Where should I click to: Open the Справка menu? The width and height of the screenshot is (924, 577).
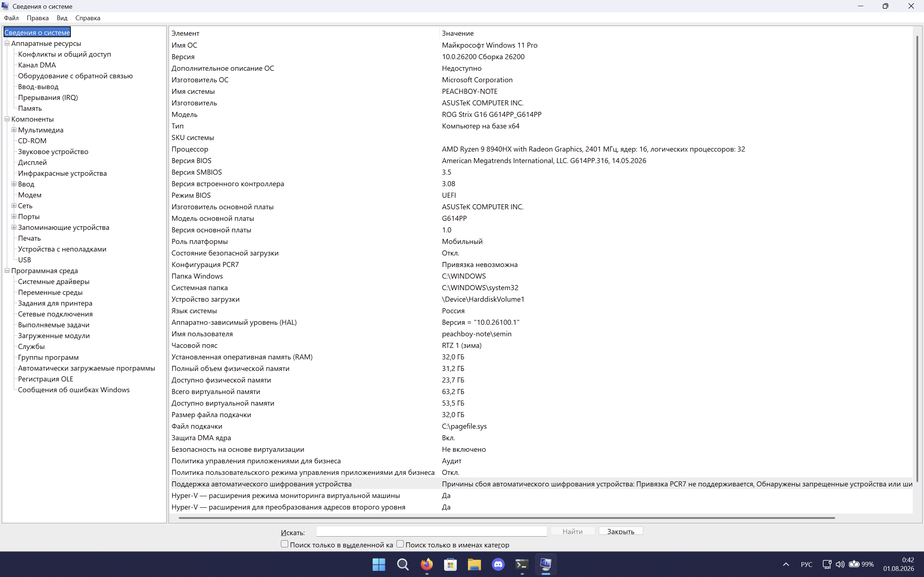(88, 18)
